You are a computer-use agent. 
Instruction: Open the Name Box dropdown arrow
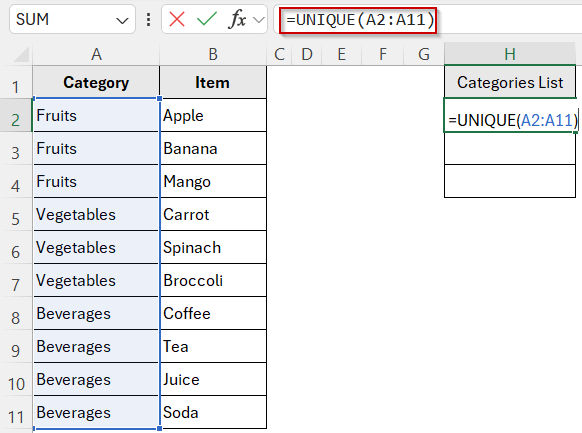(122, 20)
